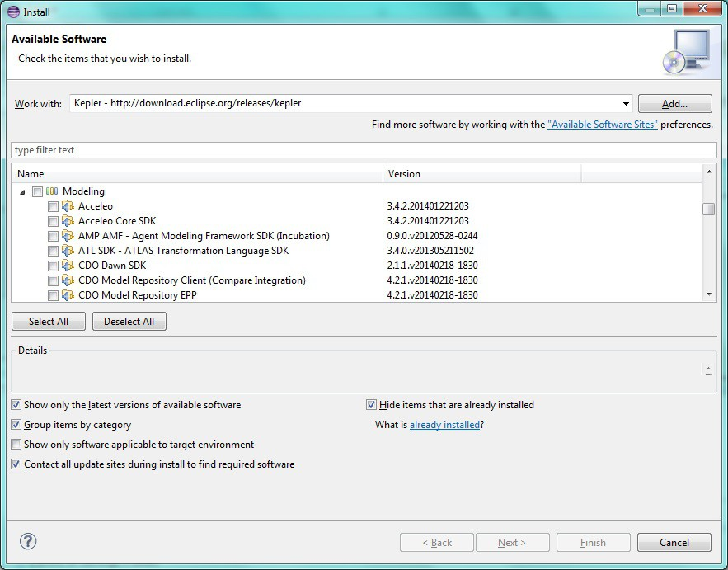Select the CDO Dawn SDK row name

tap(112, 266)
